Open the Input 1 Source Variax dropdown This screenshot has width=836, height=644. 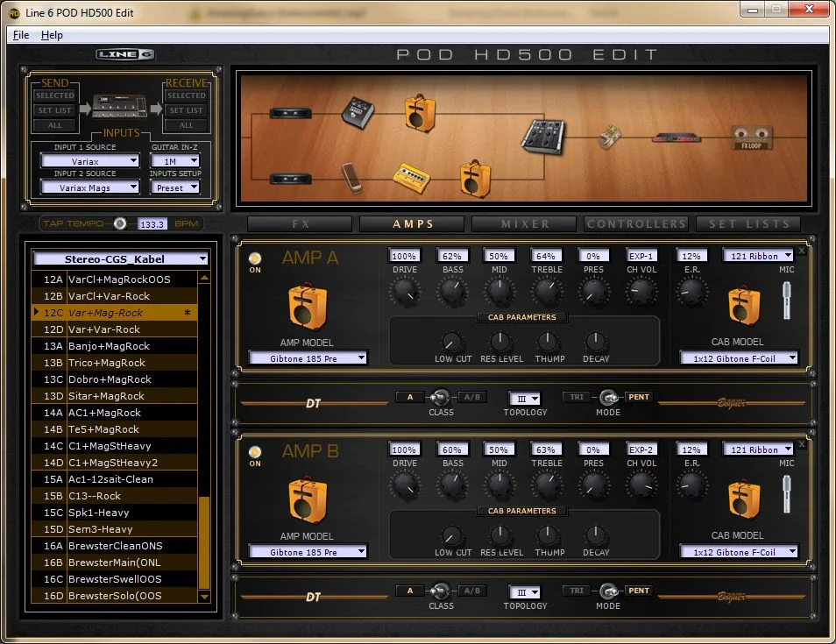(89, 161)
